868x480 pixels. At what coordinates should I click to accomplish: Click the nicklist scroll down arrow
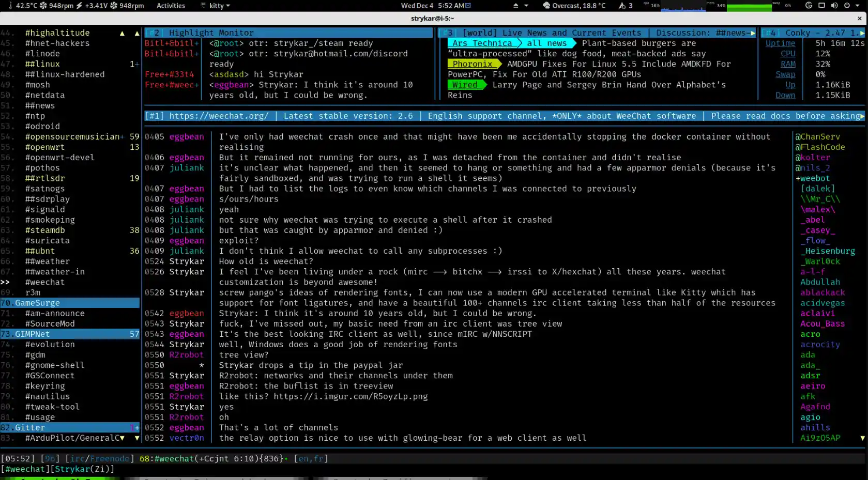(862, 438)
